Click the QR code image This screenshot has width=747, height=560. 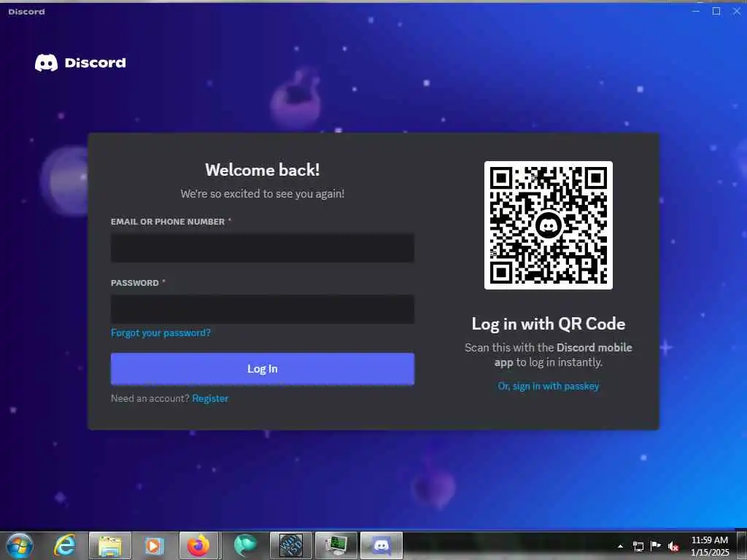549,225
